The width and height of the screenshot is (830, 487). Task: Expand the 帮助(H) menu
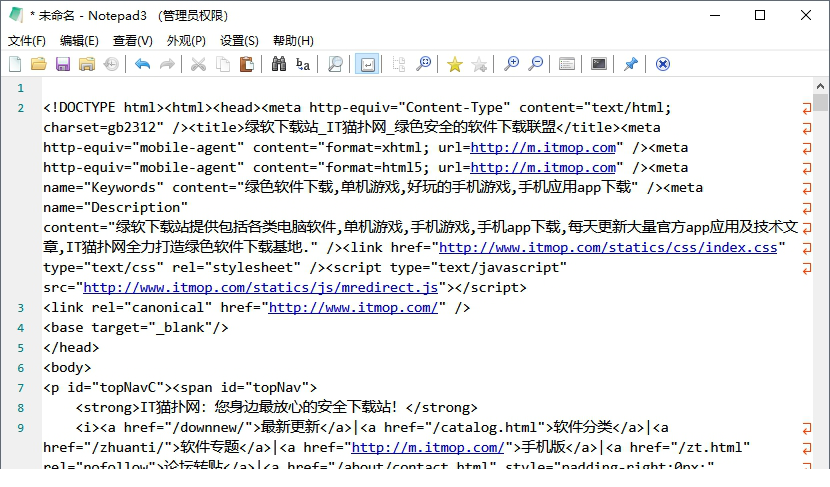click(293, 41)
